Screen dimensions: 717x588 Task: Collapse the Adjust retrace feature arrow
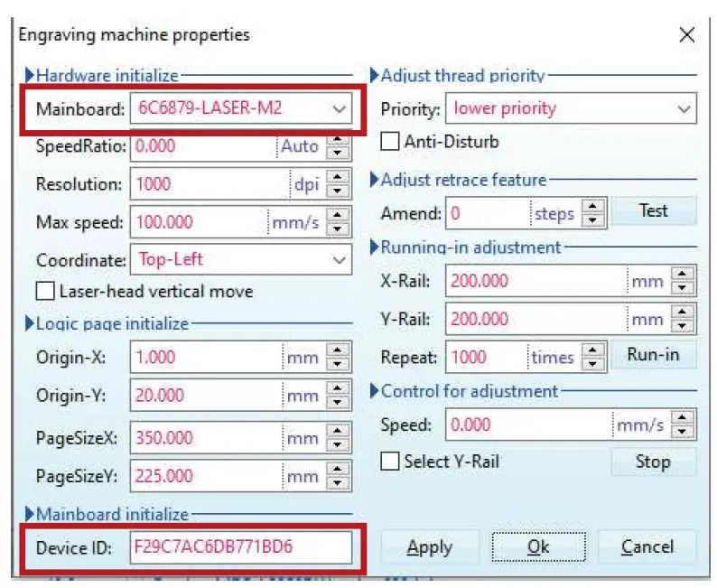point(374,179)
